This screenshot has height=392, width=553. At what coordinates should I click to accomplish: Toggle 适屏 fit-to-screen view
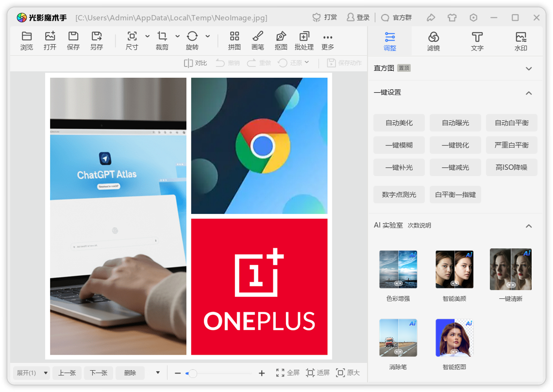pyautogui.click(x=318, y=373)
